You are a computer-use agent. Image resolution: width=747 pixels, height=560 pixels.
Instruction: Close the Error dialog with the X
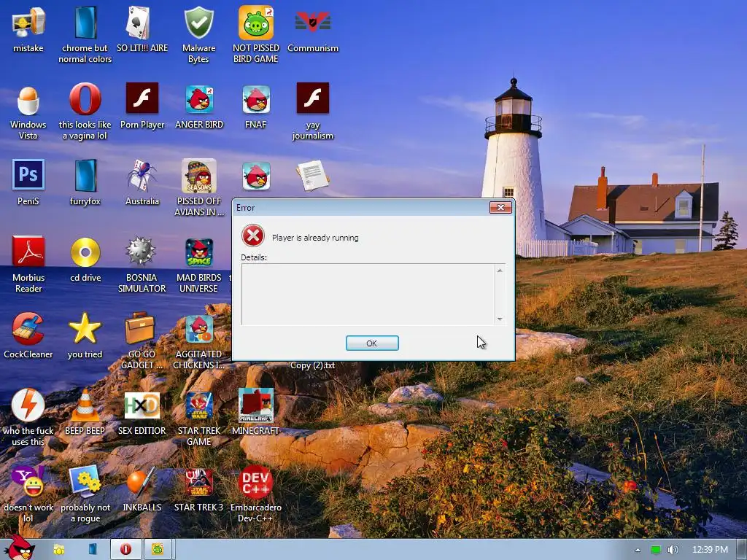coord(500,207)
